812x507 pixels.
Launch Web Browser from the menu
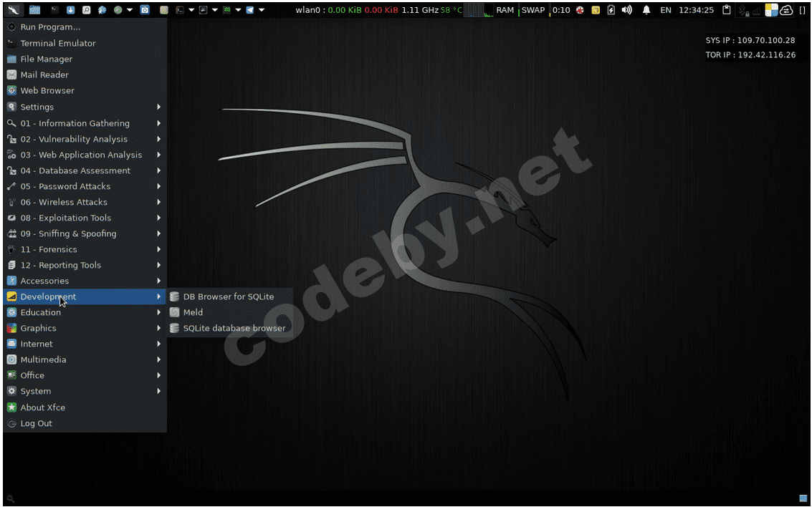85,90
